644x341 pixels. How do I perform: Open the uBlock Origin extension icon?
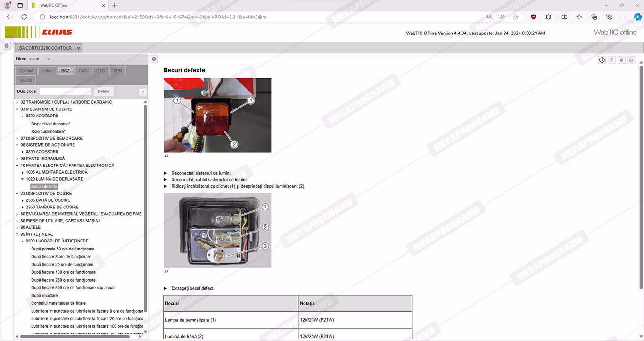coord(533,17)
